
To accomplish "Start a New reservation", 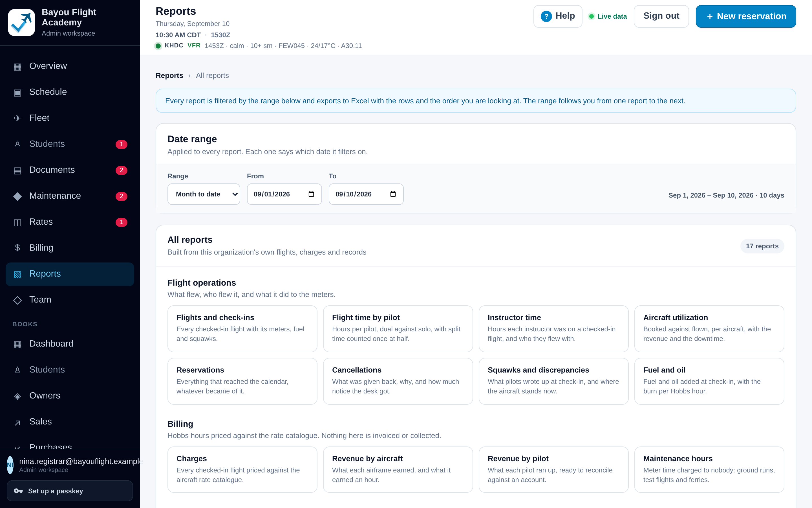I will (745, 16).
